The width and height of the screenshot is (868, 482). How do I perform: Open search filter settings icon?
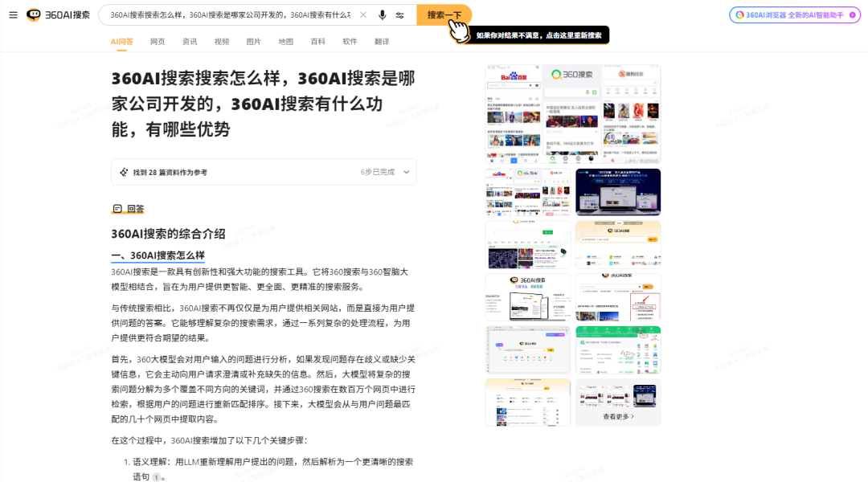pyautogui.click(x=399, y=15)
